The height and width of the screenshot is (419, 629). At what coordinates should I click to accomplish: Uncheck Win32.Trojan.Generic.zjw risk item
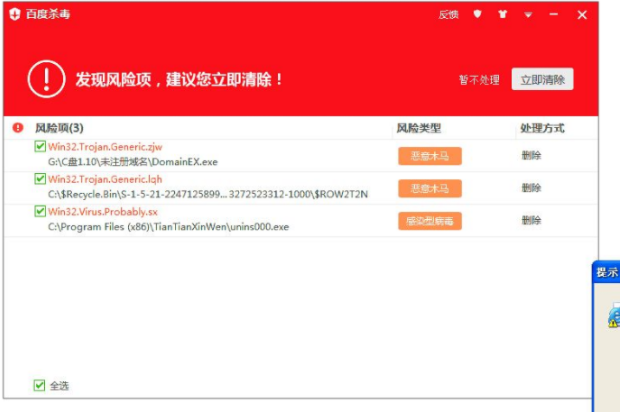click(x=40, y=146)
